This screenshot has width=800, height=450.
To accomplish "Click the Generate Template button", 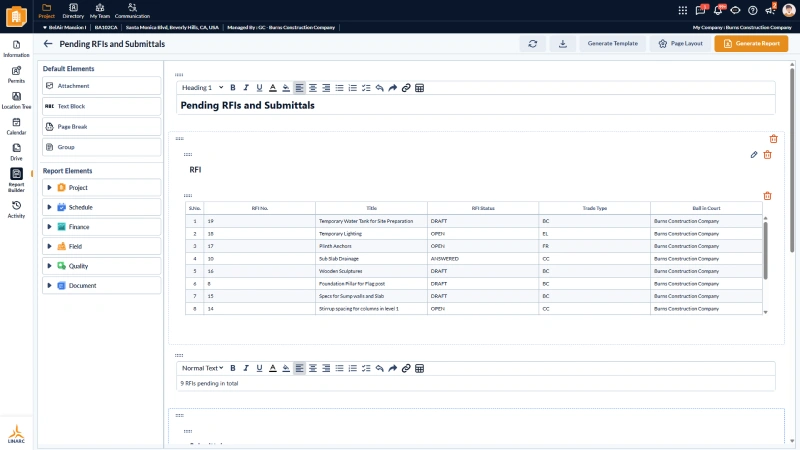I will 613,44.
